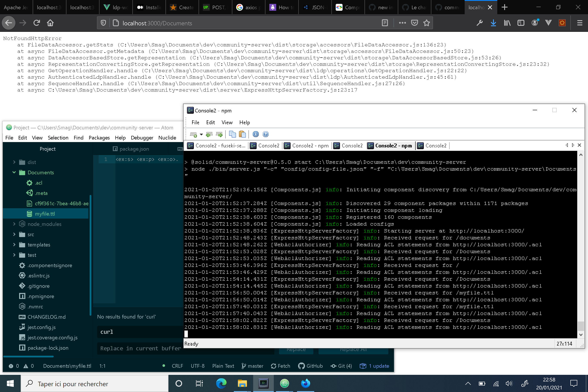Switch to the Console2 - fuseki tab

point(217,145)
